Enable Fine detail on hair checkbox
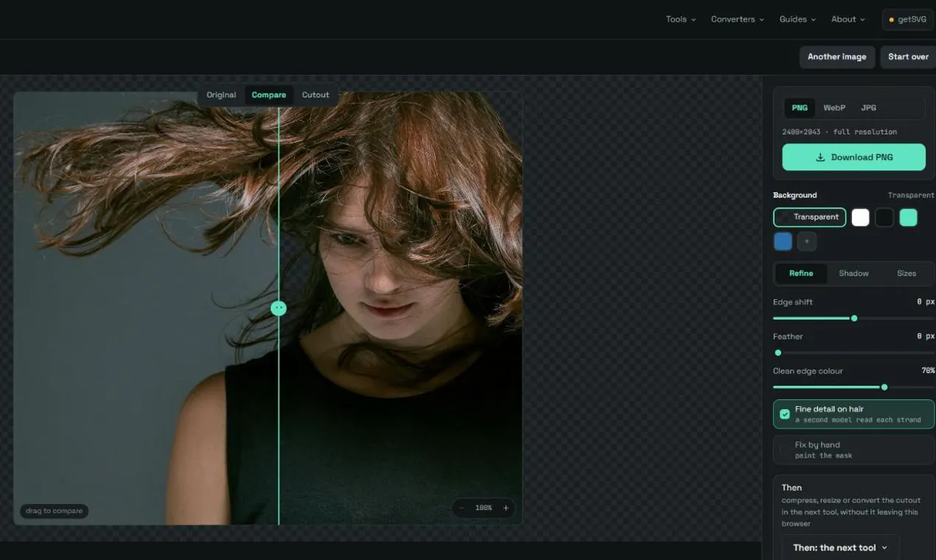 pos(785,414)
